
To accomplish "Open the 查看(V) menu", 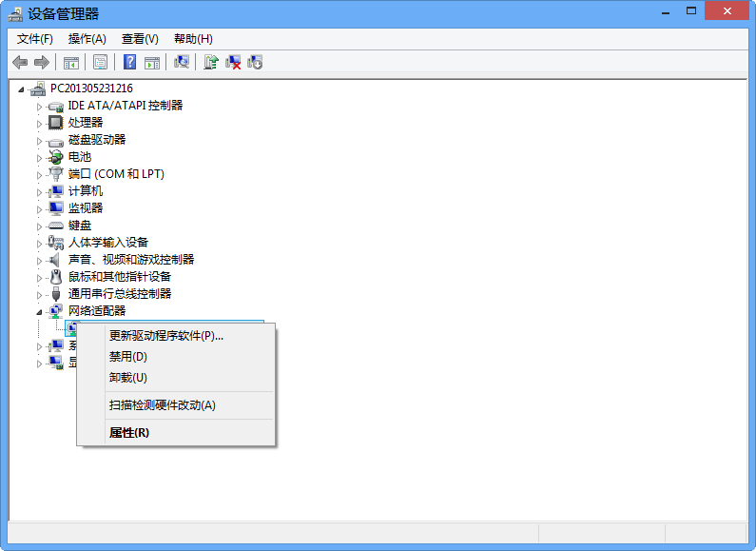I will tap(140, 39).
